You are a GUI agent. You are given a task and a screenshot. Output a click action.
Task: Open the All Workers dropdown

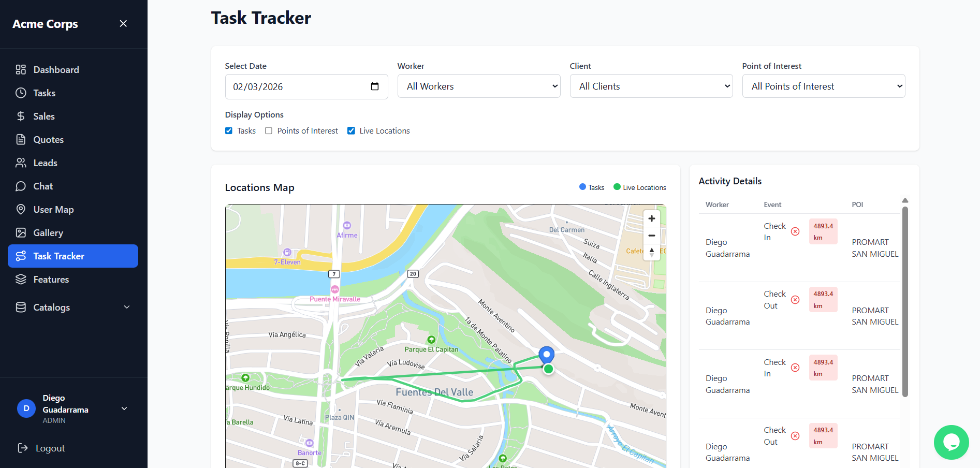tap(478, 86)
